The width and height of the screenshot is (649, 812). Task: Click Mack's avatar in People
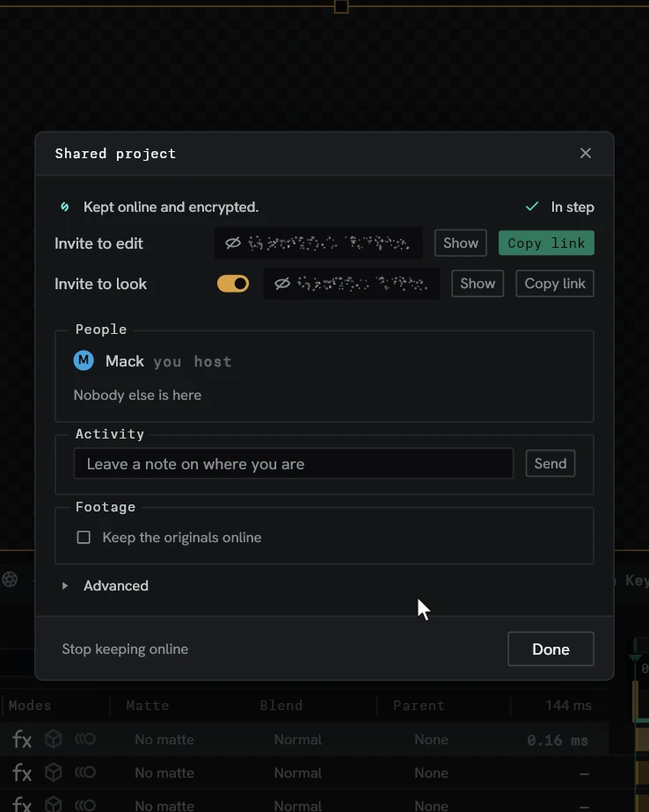pyautogui.click(x=84, y=360)
